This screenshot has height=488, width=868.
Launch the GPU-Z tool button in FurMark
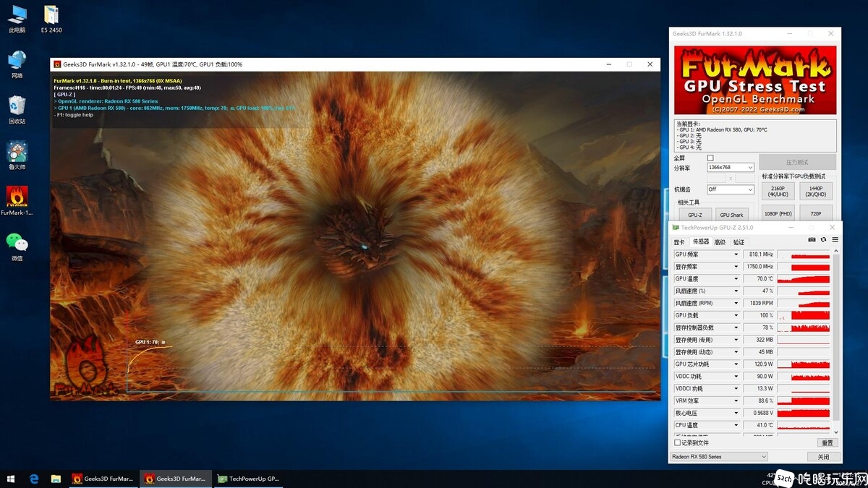(694, 215)
